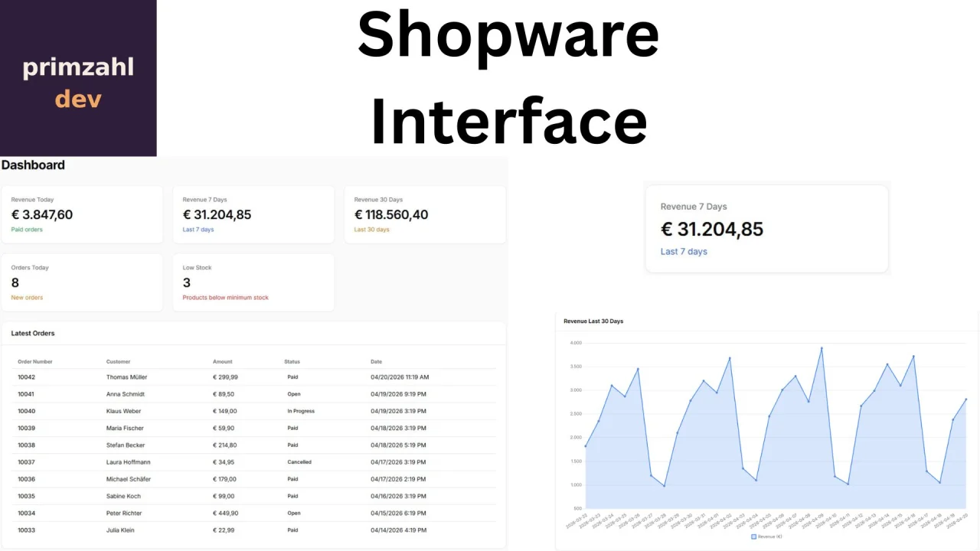This screenshot has width=980, height=551.
Task: Select customer Thomas Müller
Action: [127, 377]
